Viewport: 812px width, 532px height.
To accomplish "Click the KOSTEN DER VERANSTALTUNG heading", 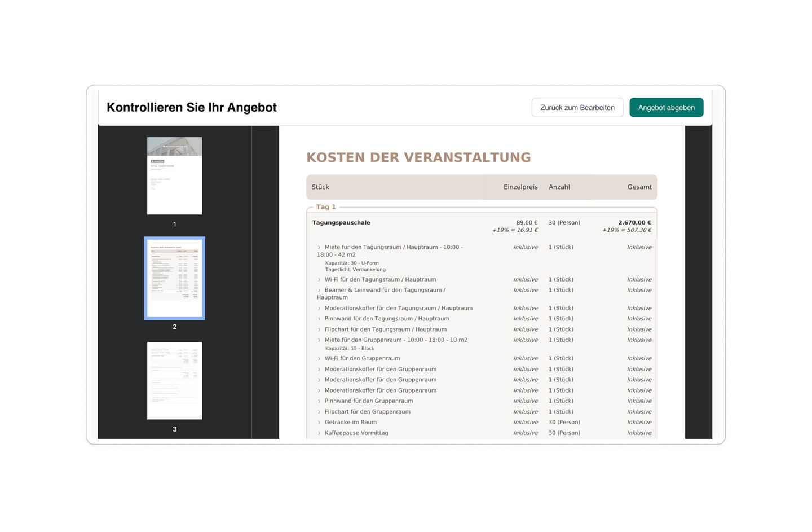I will (418, 157).
